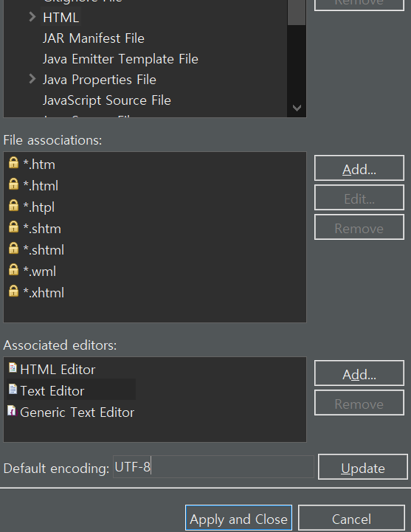Select the *.xhtml file association
Image resolution: width=411 pixels, height=532 pixels.
click(44, 293)
